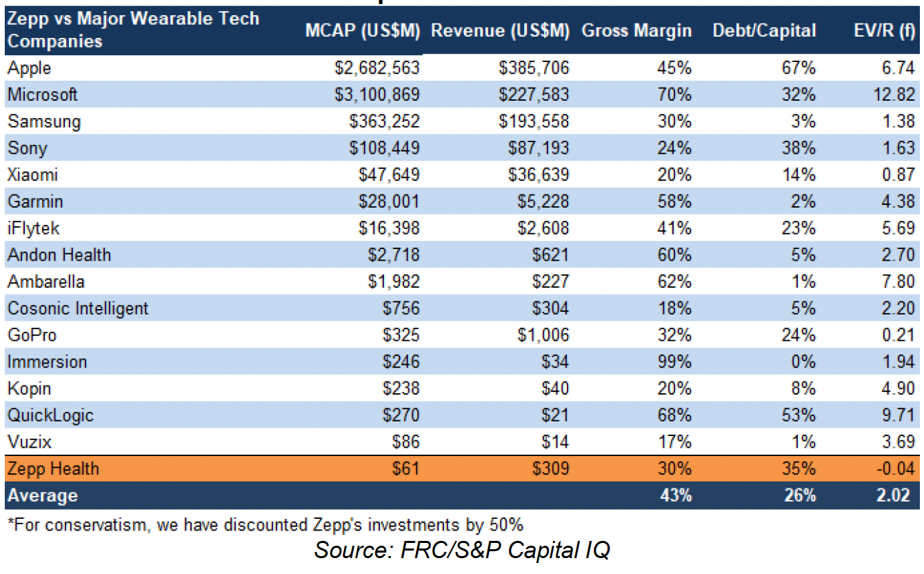
Task: Click Ambarella's EV/R value 7.80
Action: click(899, 281)
